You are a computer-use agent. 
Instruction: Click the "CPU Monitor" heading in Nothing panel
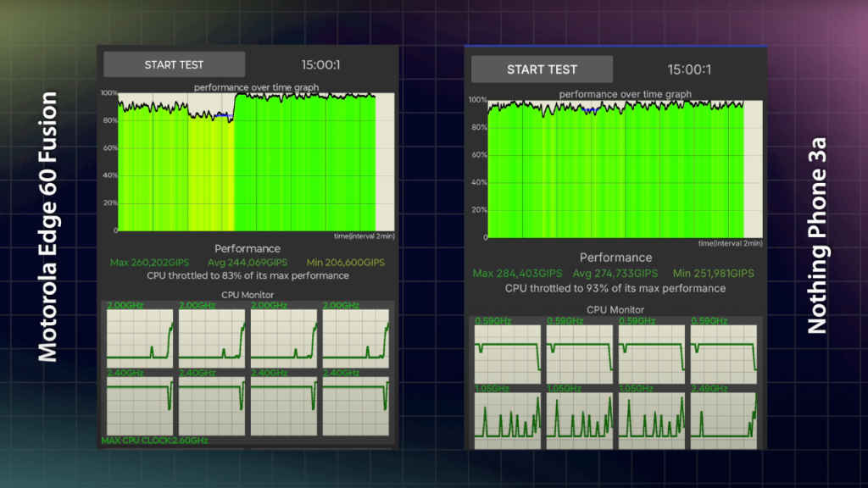point(615,310)
